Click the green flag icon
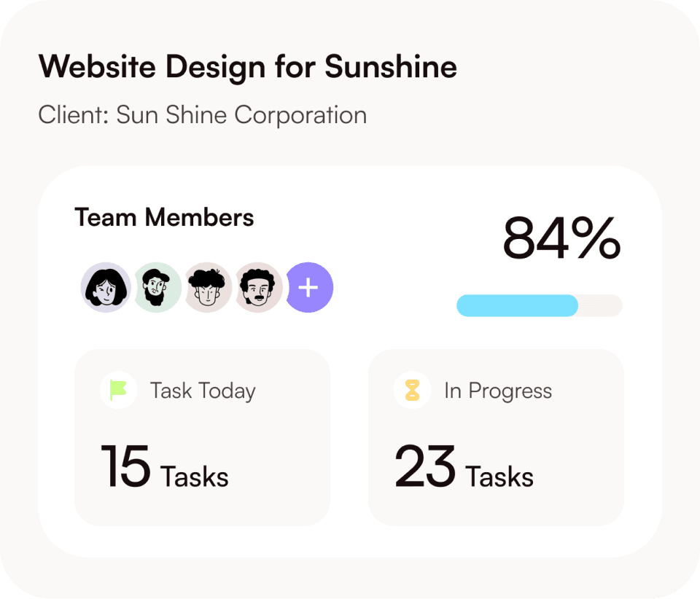 tap(118, 390)
